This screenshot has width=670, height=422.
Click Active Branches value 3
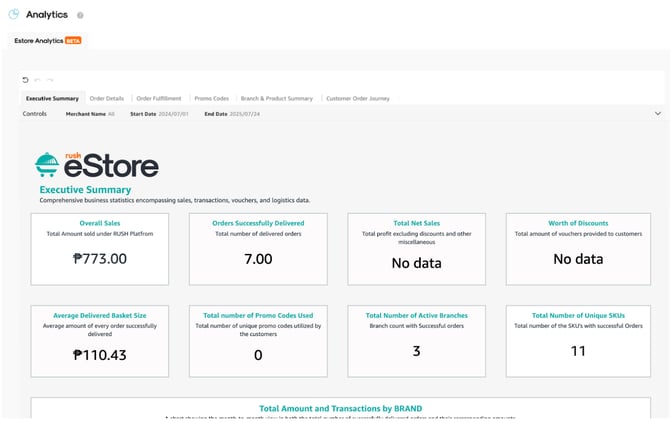tap(417, 351)
